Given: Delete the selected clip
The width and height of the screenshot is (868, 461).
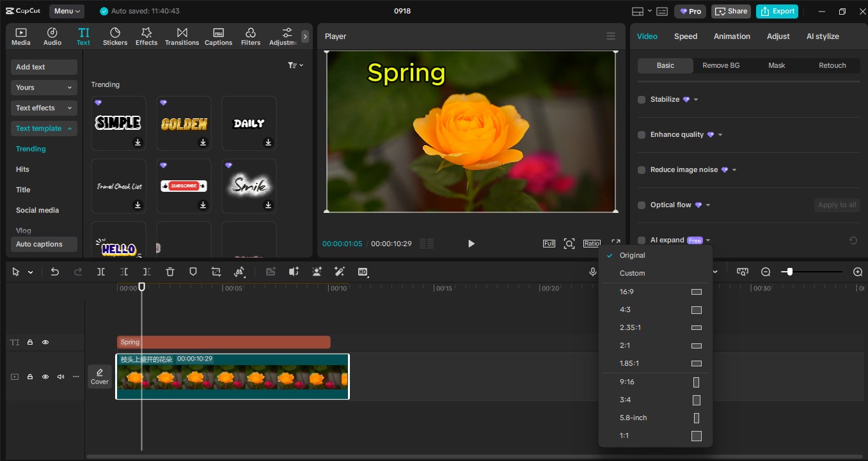Looking at the screenshot, I should coord(170,272).
